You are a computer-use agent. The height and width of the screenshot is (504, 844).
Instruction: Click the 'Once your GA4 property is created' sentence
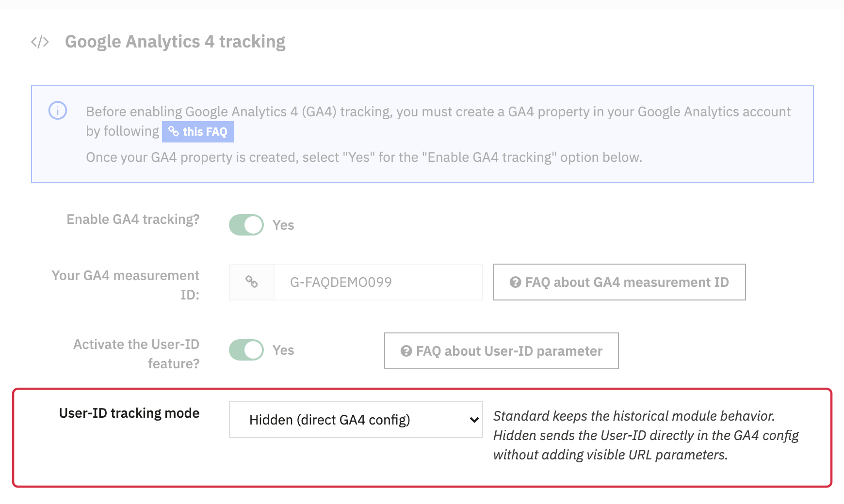tap(364, 157)
